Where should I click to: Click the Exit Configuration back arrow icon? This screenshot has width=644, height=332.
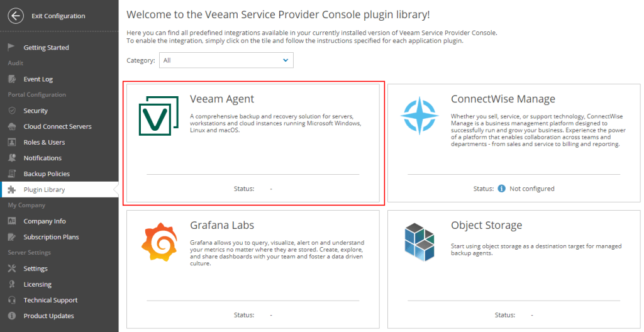coord(16,16)
